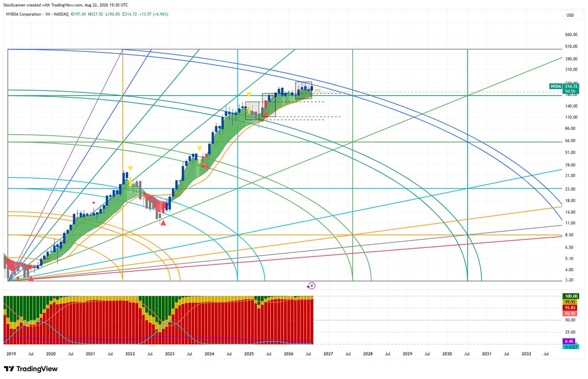This screenshot has width=588, height=379.
Task: Select the red up-triangle marker under late-2022 low
Action: (163, 223)
